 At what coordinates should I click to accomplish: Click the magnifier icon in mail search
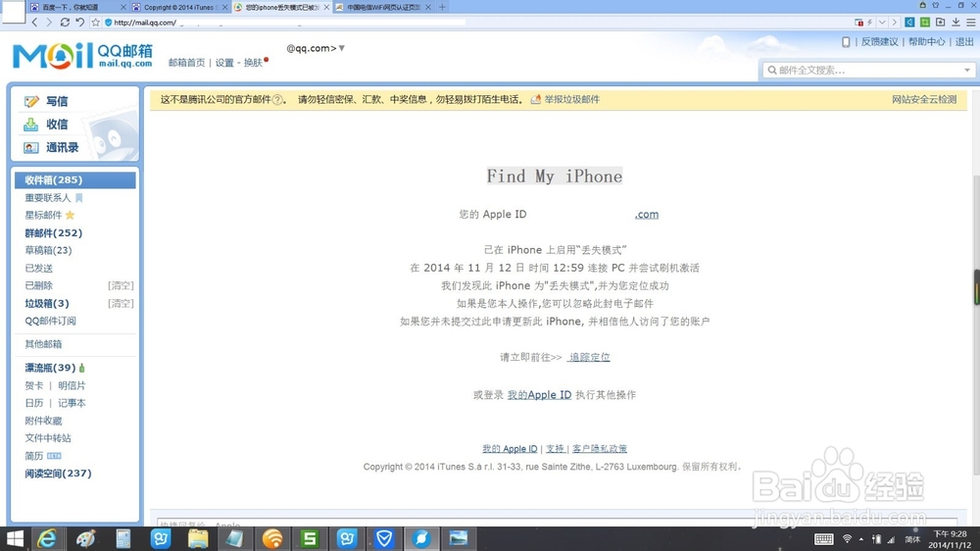tap(772, 70)
